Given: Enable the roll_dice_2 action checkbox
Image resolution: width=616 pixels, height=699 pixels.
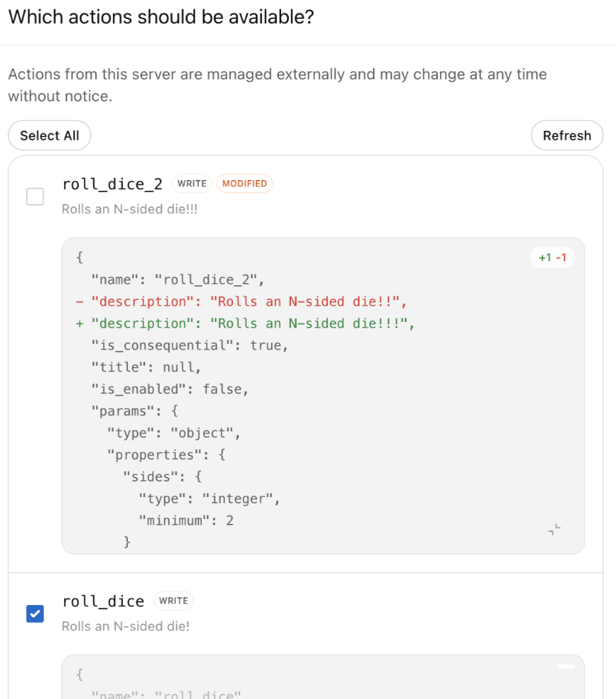Looking at the screenshot, I should pos(35,196).
